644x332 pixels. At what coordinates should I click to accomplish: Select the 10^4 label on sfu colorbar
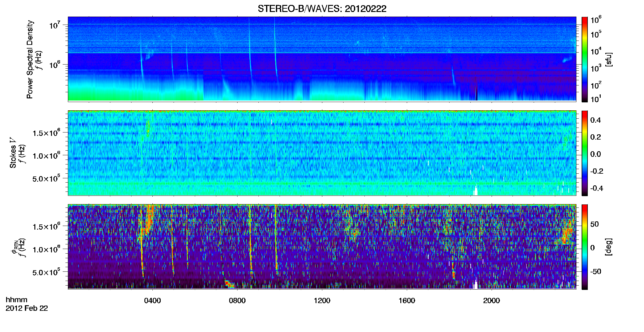coord(596,51)
